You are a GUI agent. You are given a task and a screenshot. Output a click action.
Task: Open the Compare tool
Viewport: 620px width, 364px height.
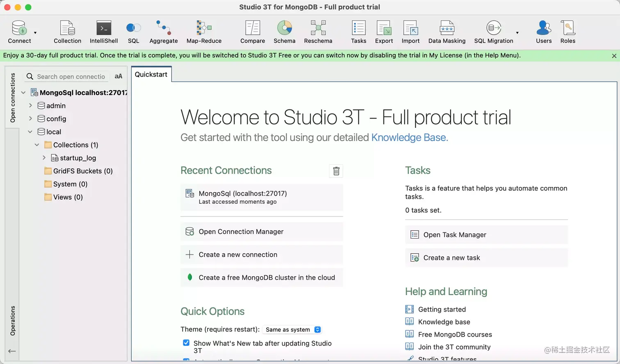pyautogui.click(x=253, y=32)
